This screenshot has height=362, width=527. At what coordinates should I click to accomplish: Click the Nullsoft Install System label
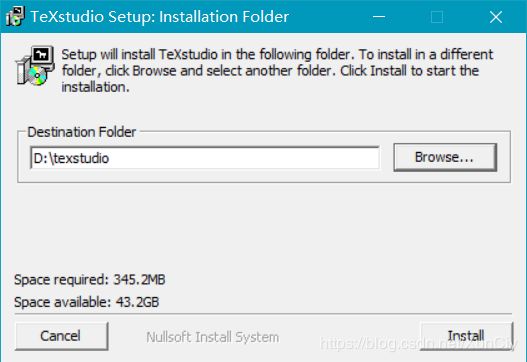(212, 337)
